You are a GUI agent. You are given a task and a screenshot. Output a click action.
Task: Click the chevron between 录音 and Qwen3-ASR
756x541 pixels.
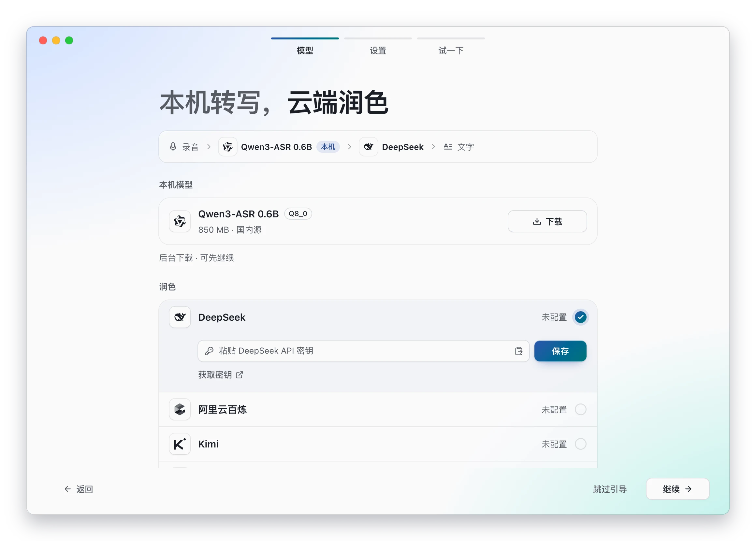coord(209,147)
